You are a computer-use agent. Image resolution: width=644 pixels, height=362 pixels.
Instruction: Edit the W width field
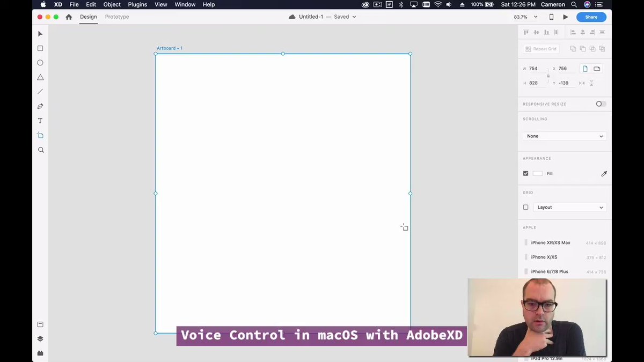(537, 69)
